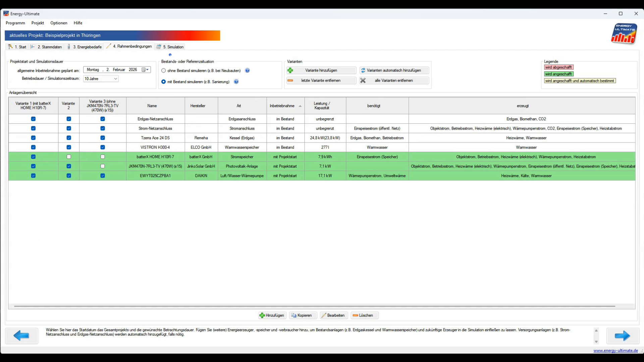The width and height of the screenshot is (644, 362).
Task: Open the Inbetriebnahme date picker calendar dropdown
Action: [145, 70]
